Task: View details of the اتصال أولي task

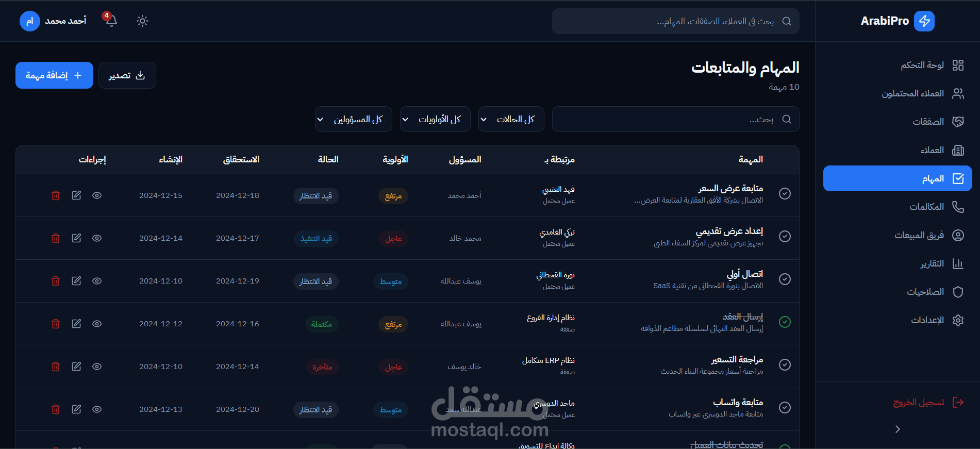Action: 97,281
